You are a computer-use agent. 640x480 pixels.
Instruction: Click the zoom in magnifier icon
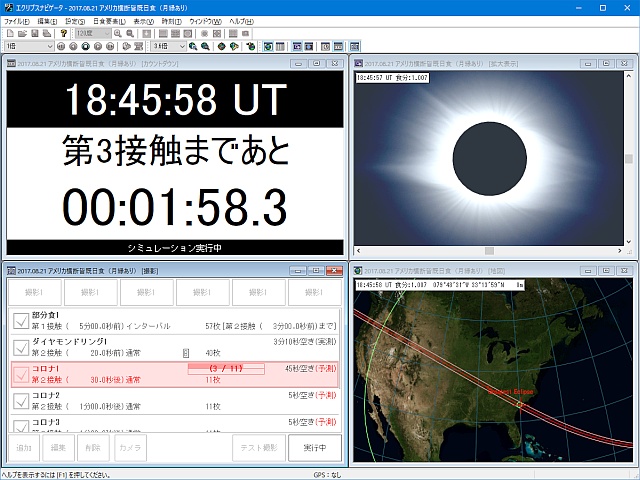tap(118, 33)
